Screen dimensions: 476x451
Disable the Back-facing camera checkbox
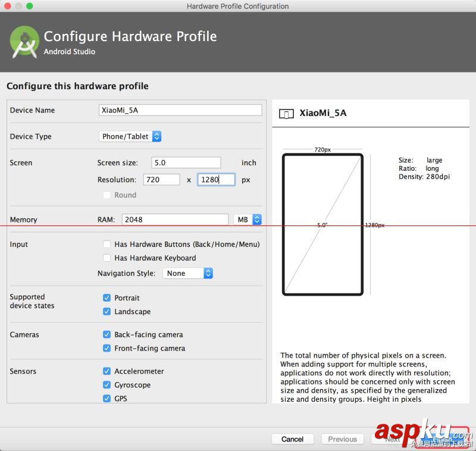[107, 334]
